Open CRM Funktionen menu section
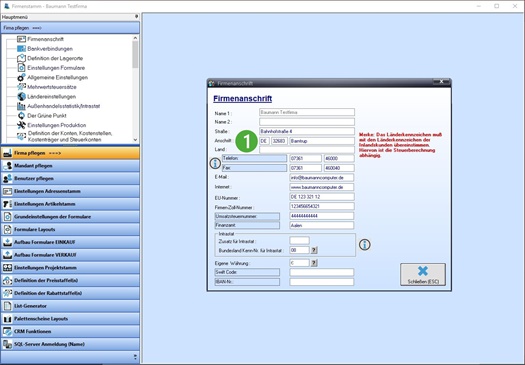This screenshot has width=525, height=365. point(70,331)
